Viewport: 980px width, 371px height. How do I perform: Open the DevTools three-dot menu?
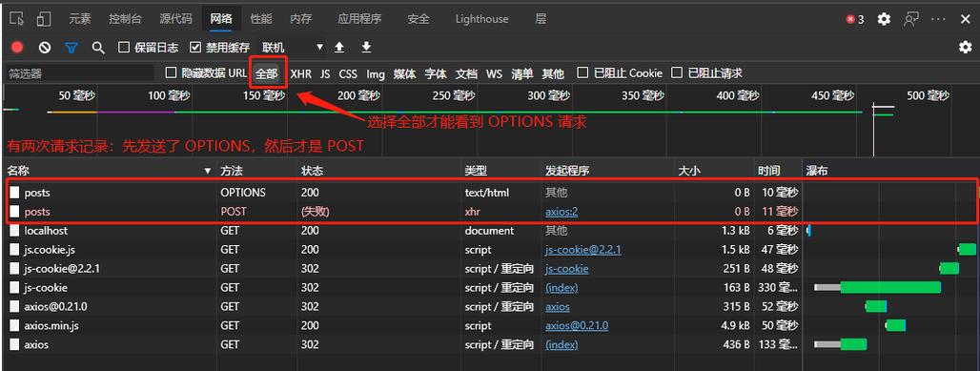(x=938, y=19)
